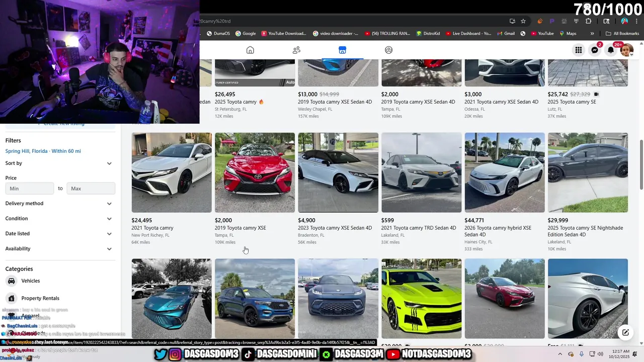This screenshot has width=644, height=362.
Task: Open $4,900 2023 camry XSE photo
Action: coord(338,172)
